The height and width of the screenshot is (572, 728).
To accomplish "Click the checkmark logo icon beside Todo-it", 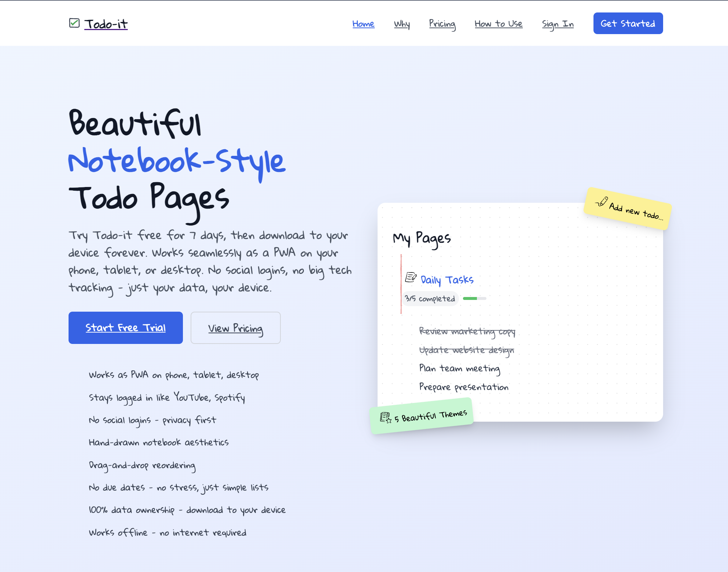I will (x=75, y=23).
